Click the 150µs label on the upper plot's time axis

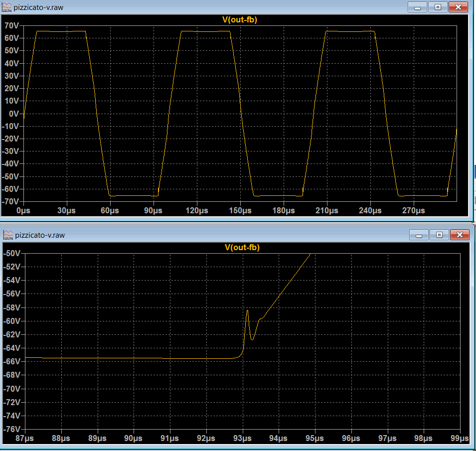240,210
